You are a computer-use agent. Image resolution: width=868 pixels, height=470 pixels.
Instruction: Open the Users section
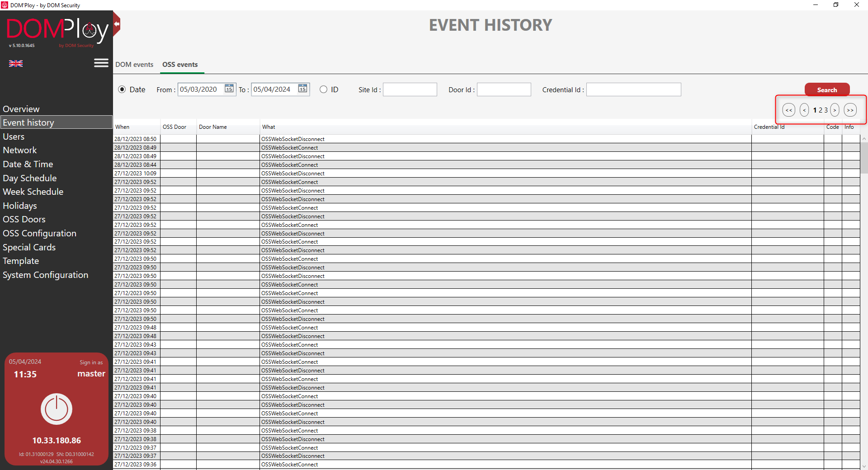coord(14,136)
